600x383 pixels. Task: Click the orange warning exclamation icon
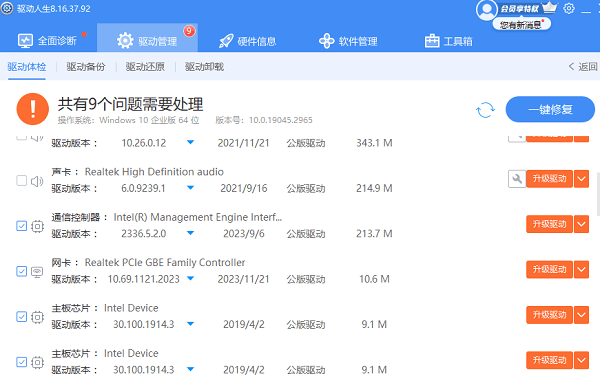pos(33,109)
